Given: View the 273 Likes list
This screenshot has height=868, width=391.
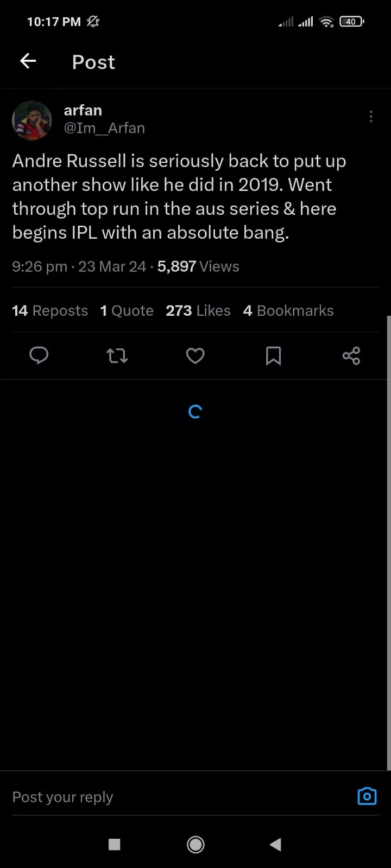Looking at the screenshot, I should point(198,310).
